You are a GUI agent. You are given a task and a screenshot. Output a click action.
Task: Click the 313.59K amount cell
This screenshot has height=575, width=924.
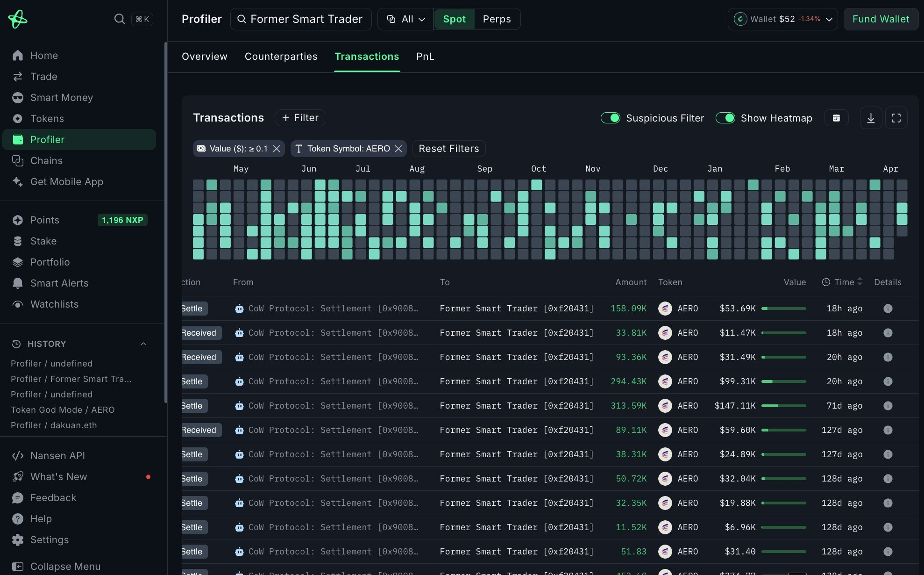coord(628,406)
